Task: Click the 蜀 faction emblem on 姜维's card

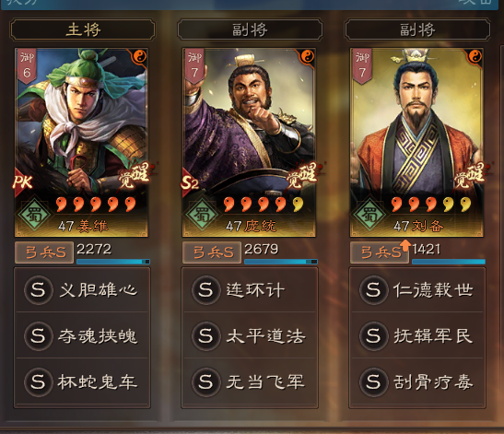Action: [x=34, y=214]
